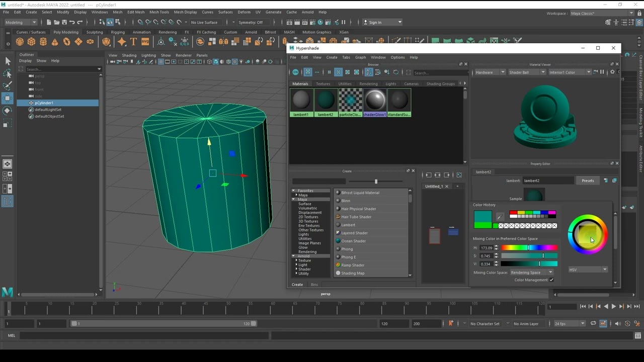Screen dimensions: 644x362
Task: Open the Interior1 Color environment dropdown
Action: click(x=570, y=72)
